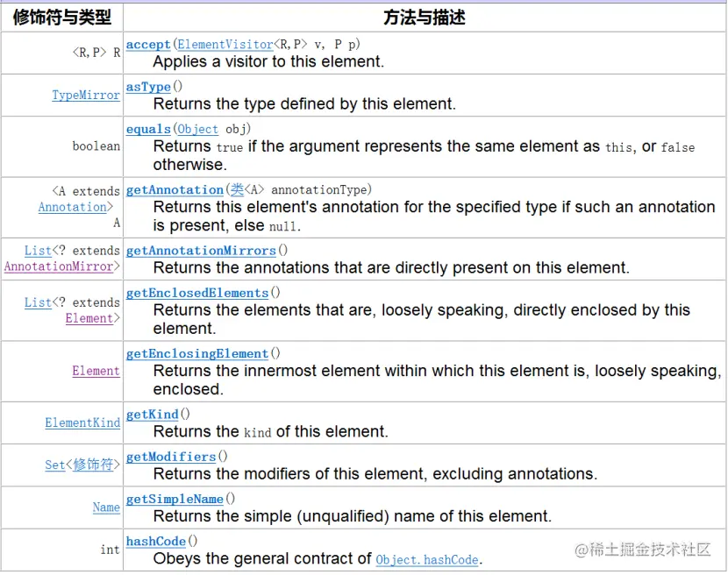
Task: Follow the TypeMirror return type link
Action: 86,96
